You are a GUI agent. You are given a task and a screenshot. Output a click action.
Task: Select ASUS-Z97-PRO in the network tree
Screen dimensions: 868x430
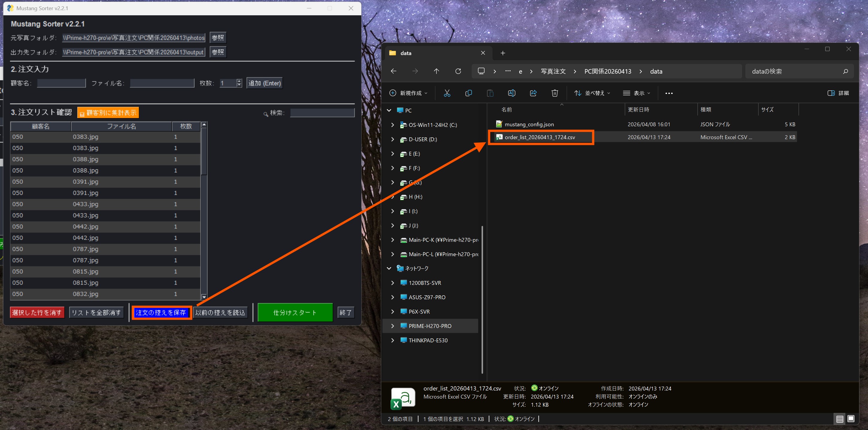coord(427,297)
